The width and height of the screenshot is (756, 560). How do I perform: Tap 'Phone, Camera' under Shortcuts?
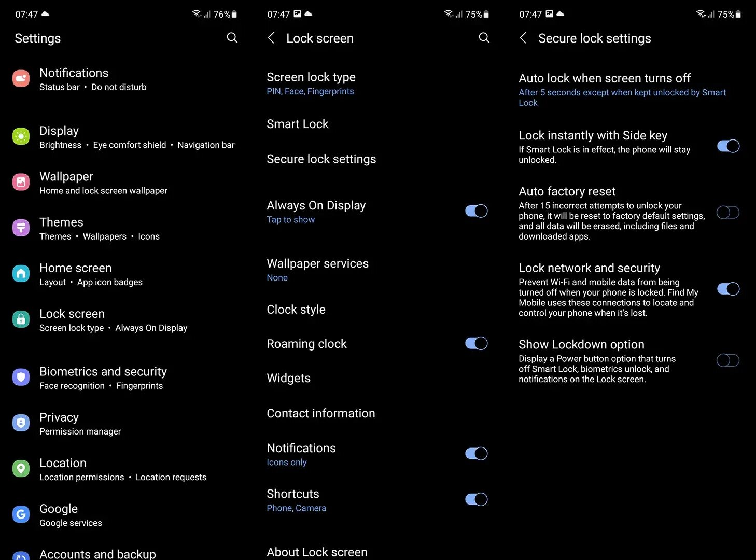point(296,508)
